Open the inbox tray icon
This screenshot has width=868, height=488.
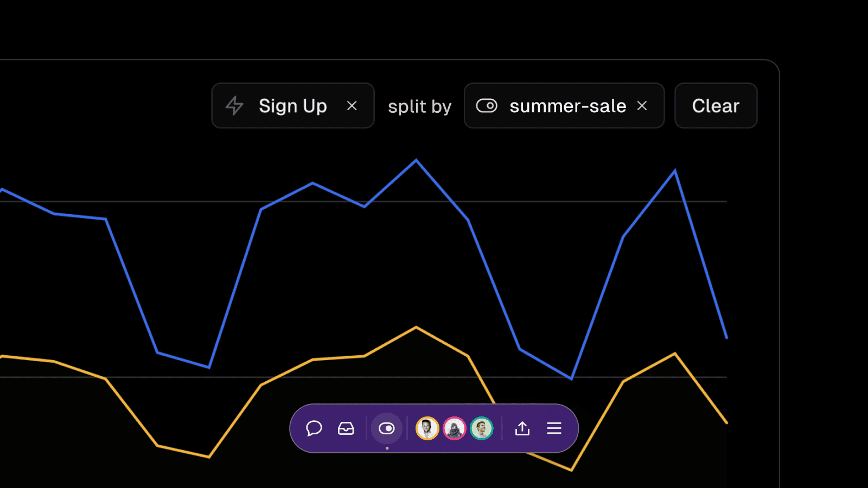[346, 428]
